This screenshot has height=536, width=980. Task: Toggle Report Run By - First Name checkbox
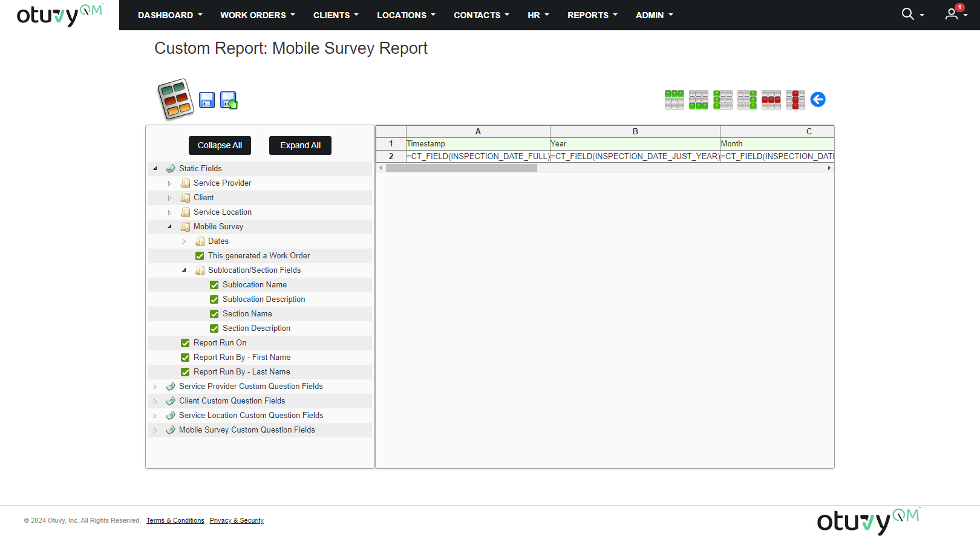click(x=185, y=358)
